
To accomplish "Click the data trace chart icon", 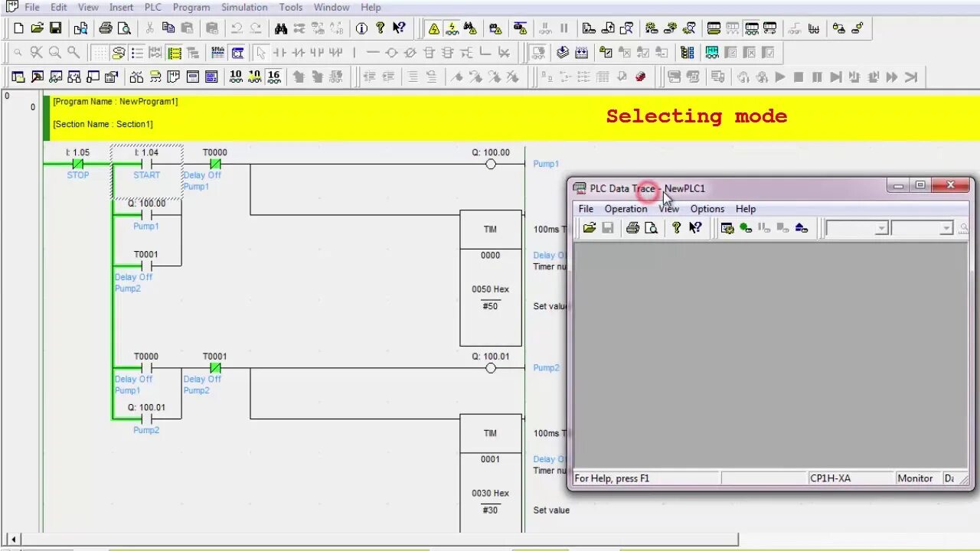I will [813, 28].
